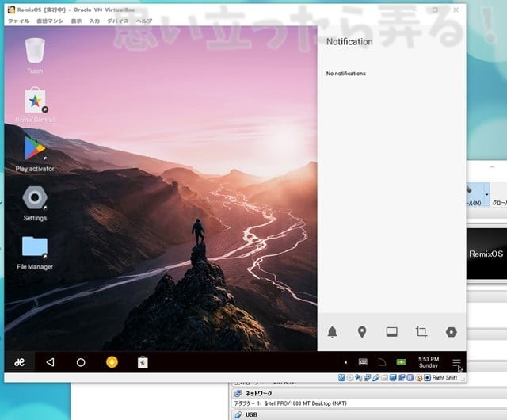This screenshot has width=507, height=420.
Task: Toggle the notification panel hamburger icon
Action: 456,362
